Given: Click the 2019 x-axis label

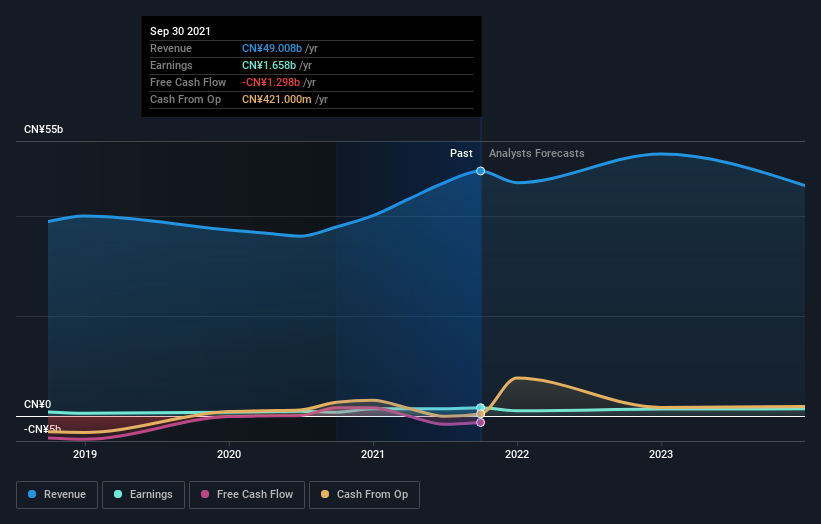Looking at the screenshot, I should pyautogui.click(x=85, y=454).
